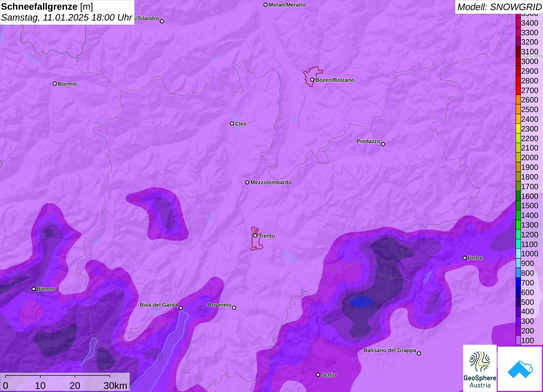Select the 1000 m legend color swatch
Image resolution: width=543 pixels, height=392 pixels.
[x=518, y=254]
